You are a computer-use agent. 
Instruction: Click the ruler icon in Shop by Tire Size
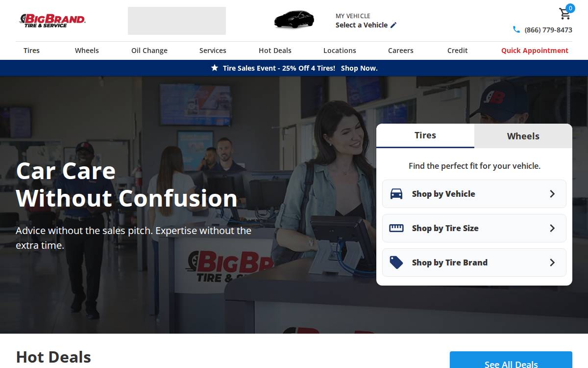pyautogui.click(x=396, y=228)
